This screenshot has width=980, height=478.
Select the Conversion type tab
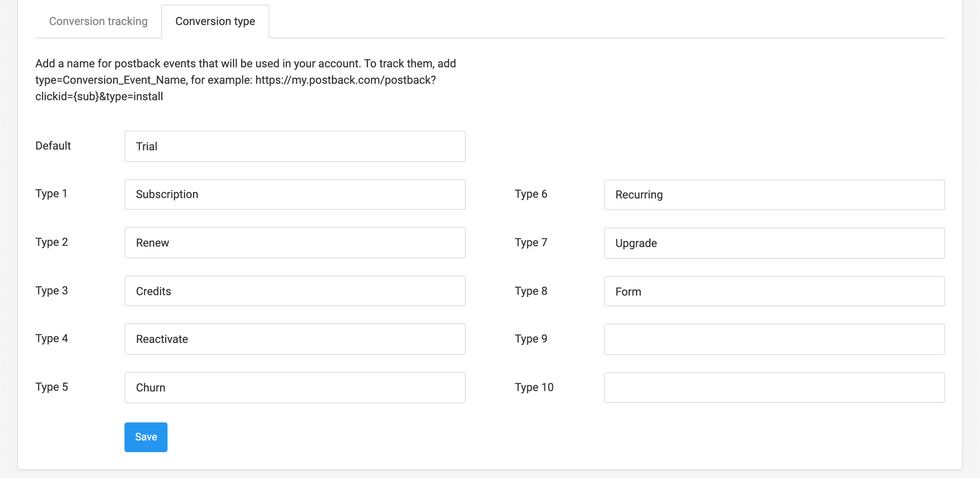tap(215, 22)
